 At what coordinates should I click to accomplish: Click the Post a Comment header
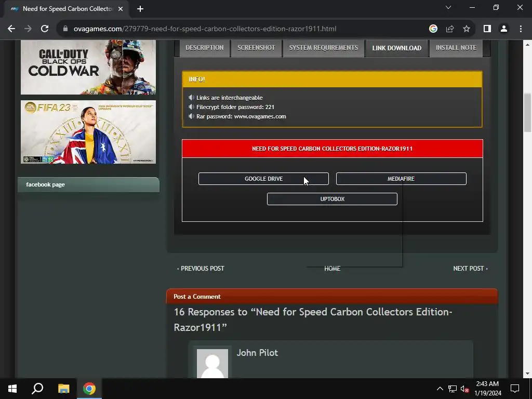(x=332, y=296)
